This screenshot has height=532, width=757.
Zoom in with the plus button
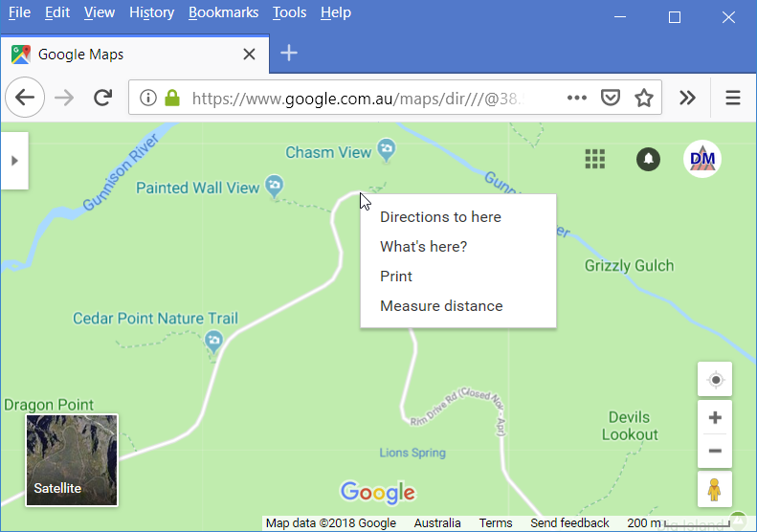click(x=715, y=417)
